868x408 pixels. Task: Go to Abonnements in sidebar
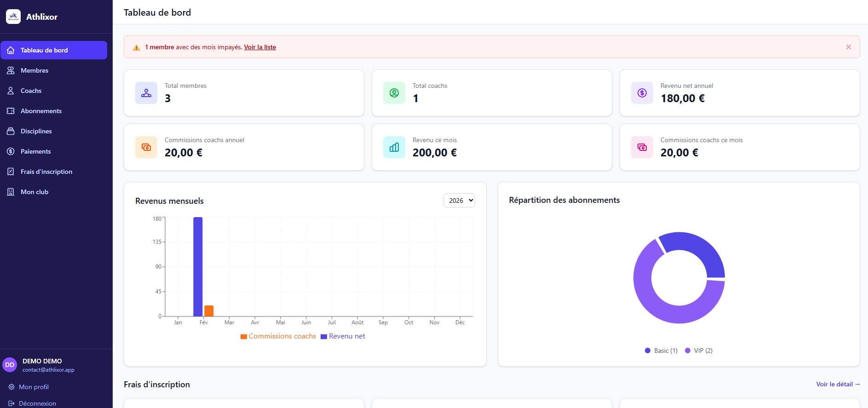[x=41, y=111]
